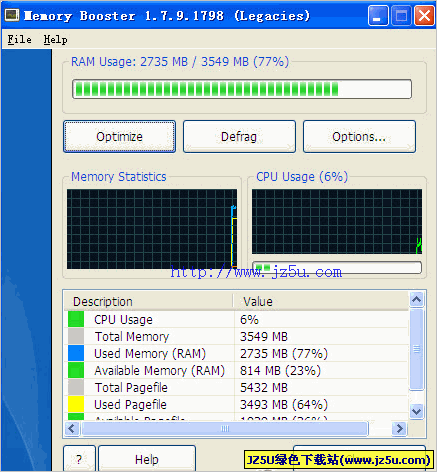Select the Available Memory (RAM) row label
The width and height of the screenshot is (437, 472).
pos(159,371)
